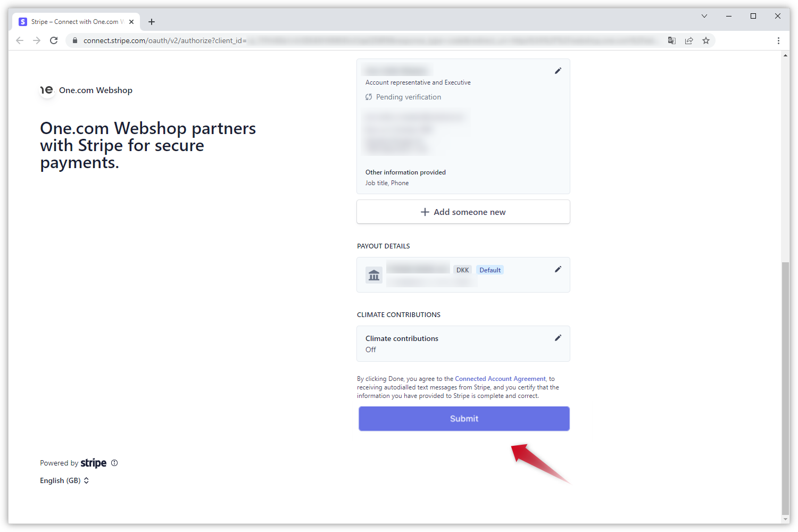Open a new tab with the plus button
This screenshot has height=532, width=798.
(x=152, y=22)
